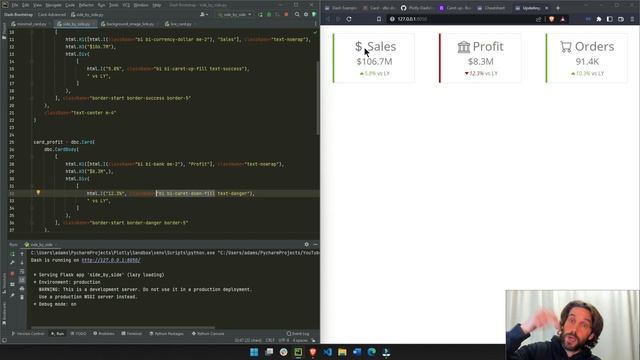Click the browser extensions puzzle icon
This screenshot has width=640, height=360.
click(x=599, y=19)
